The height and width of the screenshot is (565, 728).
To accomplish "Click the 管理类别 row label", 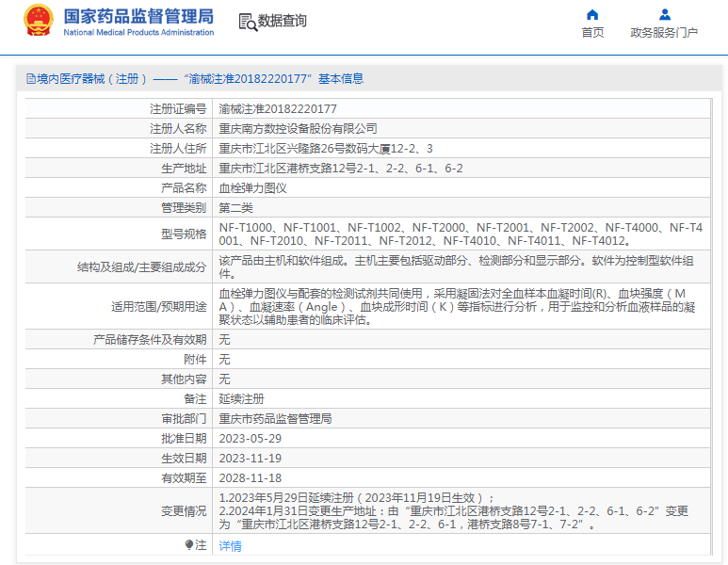I will [184, 208].
